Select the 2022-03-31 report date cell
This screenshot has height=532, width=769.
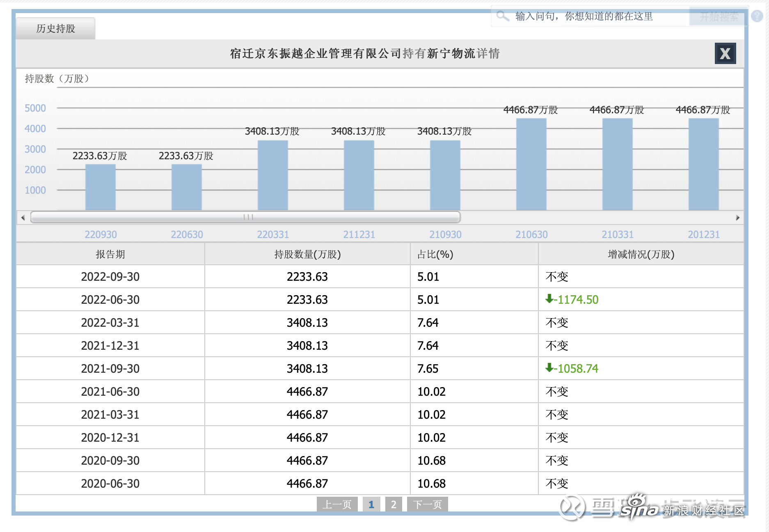(110, 323)
